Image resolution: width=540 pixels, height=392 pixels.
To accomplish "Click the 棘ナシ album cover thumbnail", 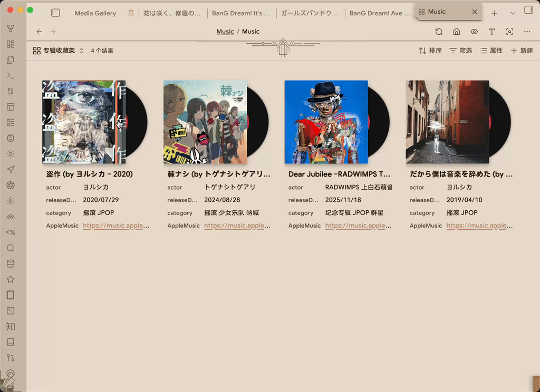I will (x=205, y=122).
